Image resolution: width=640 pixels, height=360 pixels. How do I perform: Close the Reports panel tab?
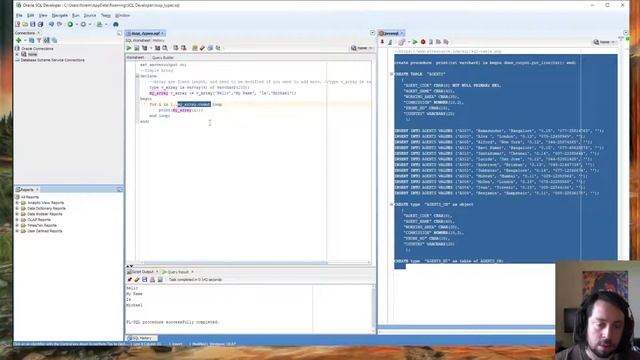coord(37,189)
